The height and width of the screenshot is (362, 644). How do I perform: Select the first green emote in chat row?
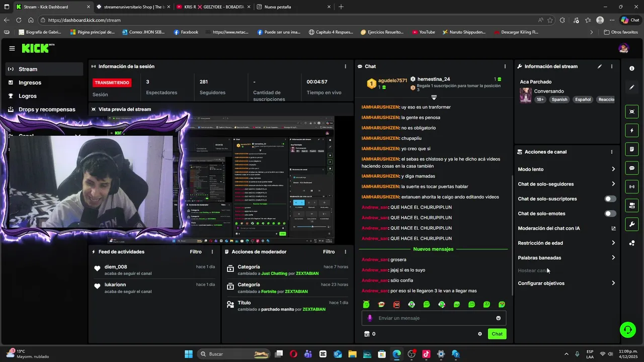(366, 305)
